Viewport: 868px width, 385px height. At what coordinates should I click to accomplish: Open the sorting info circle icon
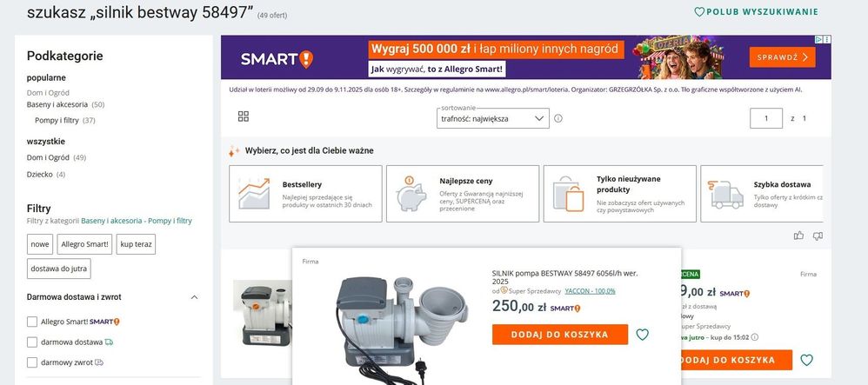coord(558,118)
